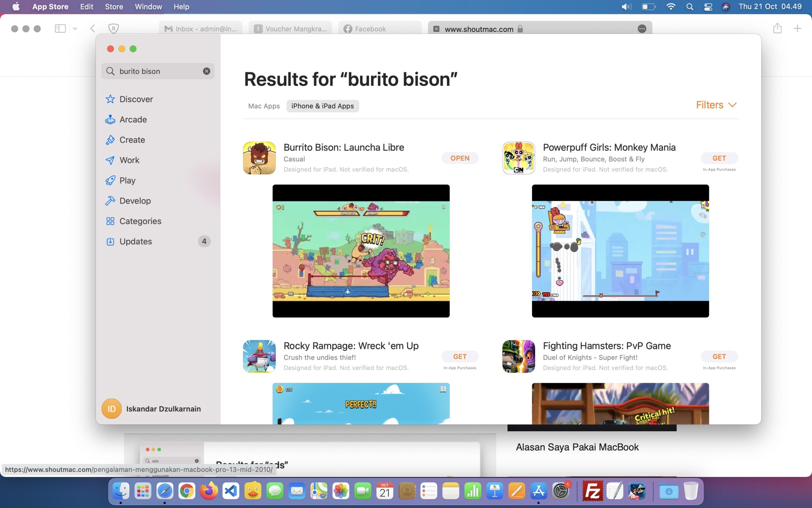
Task: Click Fighting Hamsters app icon
Action: point(518,357)
